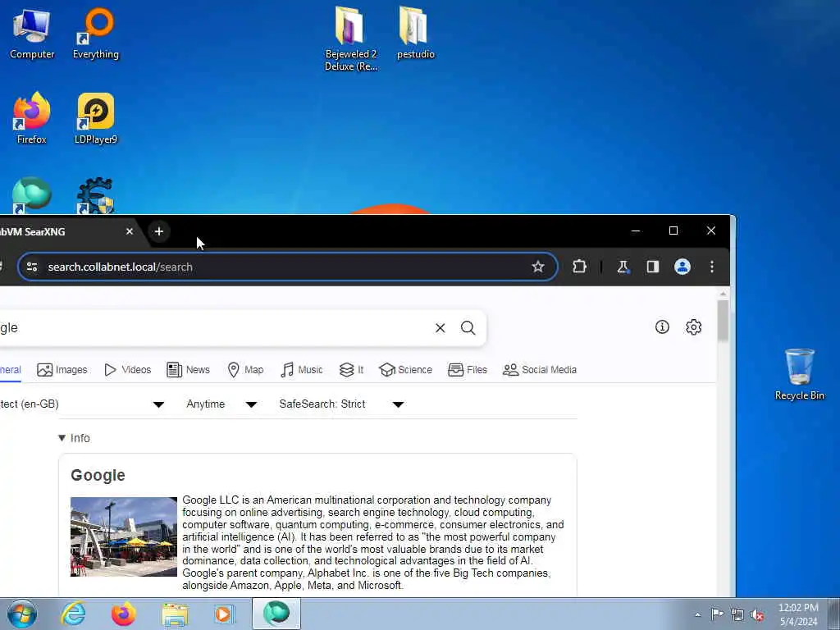Maximize the browser window
The height and width of the screenshot is (630, 840).
click(673, 231)
